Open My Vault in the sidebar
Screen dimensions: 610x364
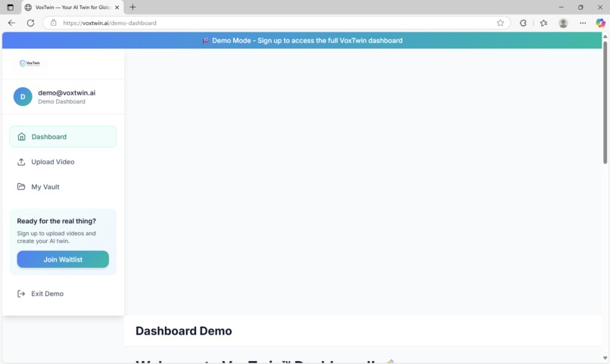pos(63,187)
